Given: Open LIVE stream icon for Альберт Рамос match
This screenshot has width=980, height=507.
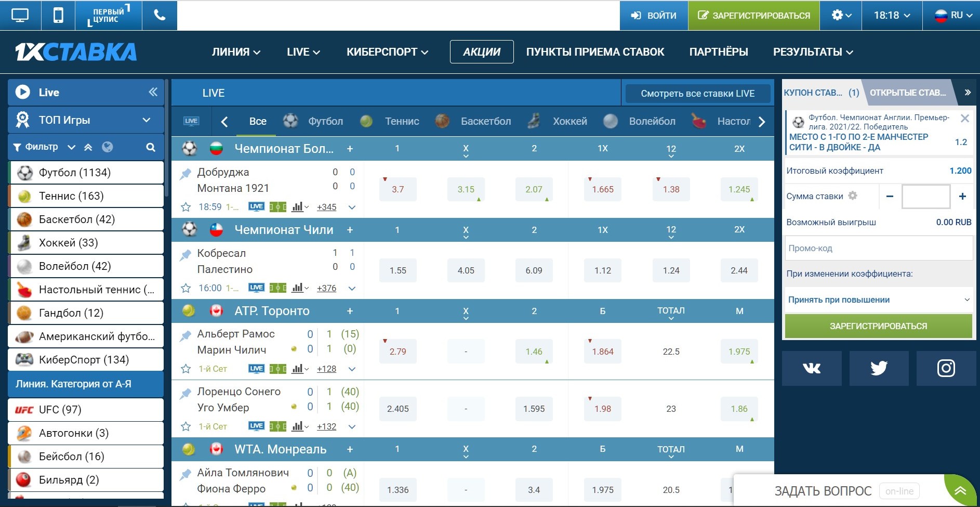Looking at the screenshot, I should [256, 369].
